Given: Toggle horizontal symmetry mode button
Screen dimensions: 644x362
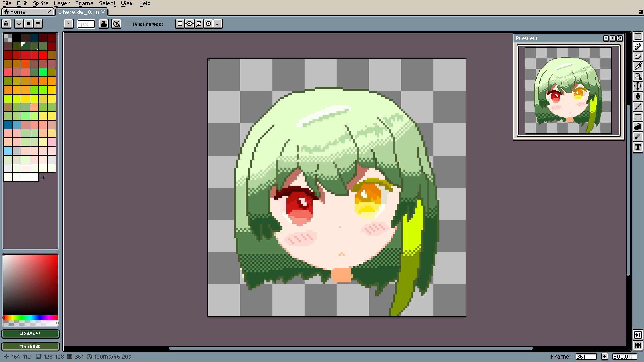Looking at the screenshot, I should point(180,24).
